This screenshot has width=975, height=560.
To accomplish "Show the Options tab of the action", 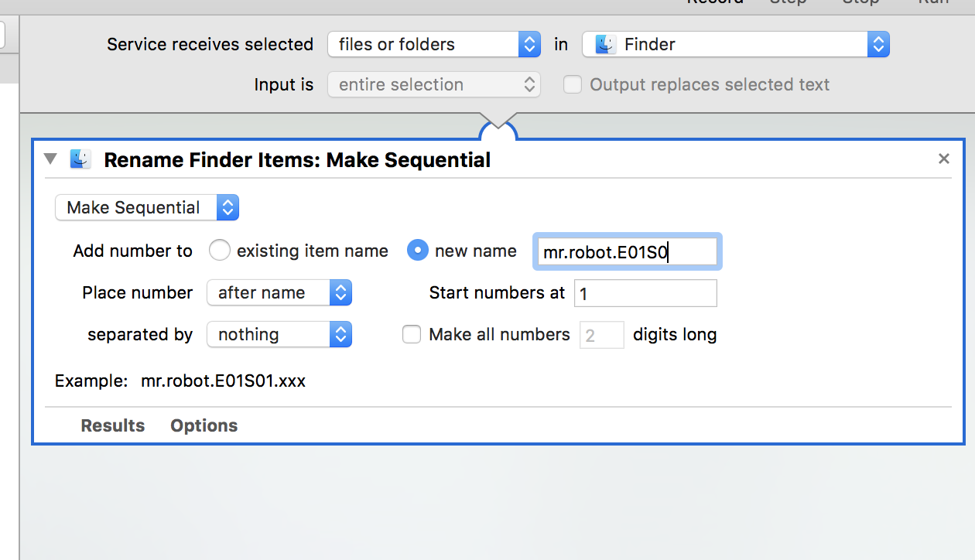I will click(204, 425).
